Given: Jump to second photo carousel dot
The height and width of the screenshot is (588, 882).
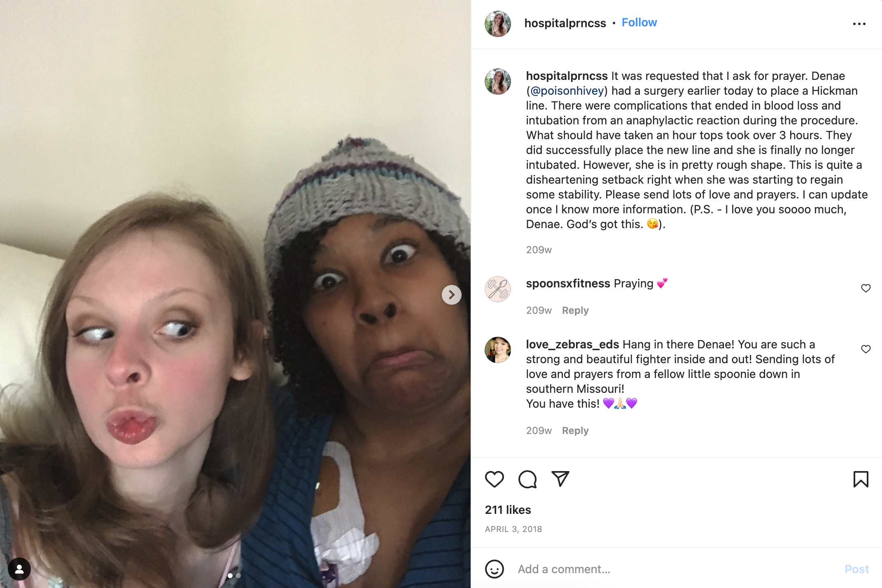Looking at the screenshot, I should pyautogui.click(x=238, y=576).
